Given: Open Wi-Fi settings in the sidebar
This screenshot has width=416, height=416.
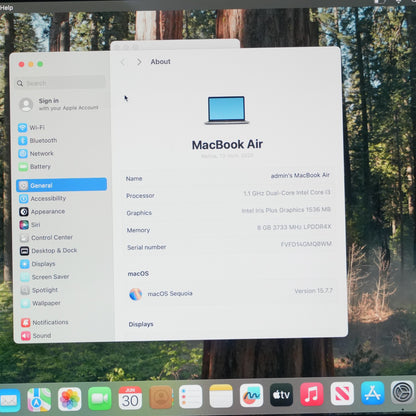Looking at the screenshot, I should 31,127.
